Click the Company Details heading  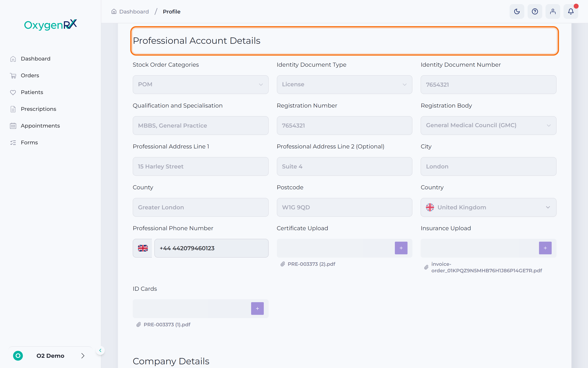[x=171, y=361]
